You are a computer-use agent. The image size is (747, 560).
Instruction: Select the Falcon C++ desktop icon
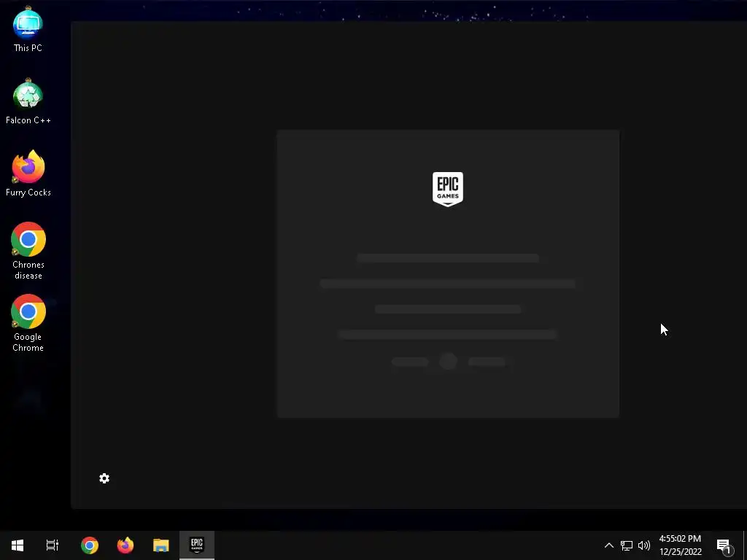28,101
